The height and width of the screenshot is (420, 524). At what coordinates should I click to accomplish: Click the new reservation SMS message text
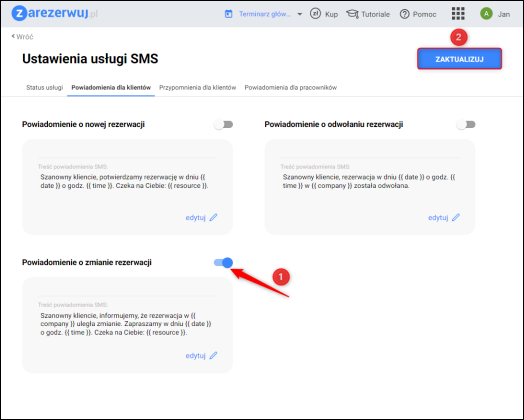tap(124, 181)
